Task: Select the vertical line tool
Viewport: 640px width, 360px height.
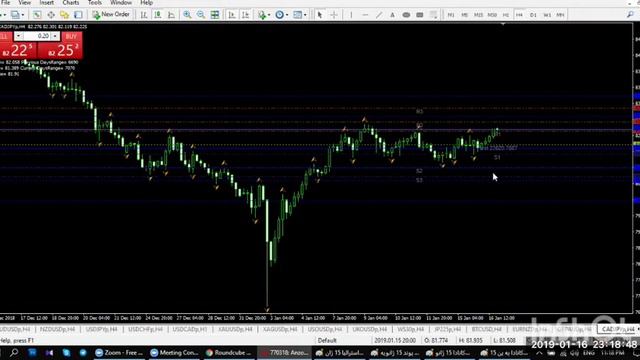Action: [351, 15]
